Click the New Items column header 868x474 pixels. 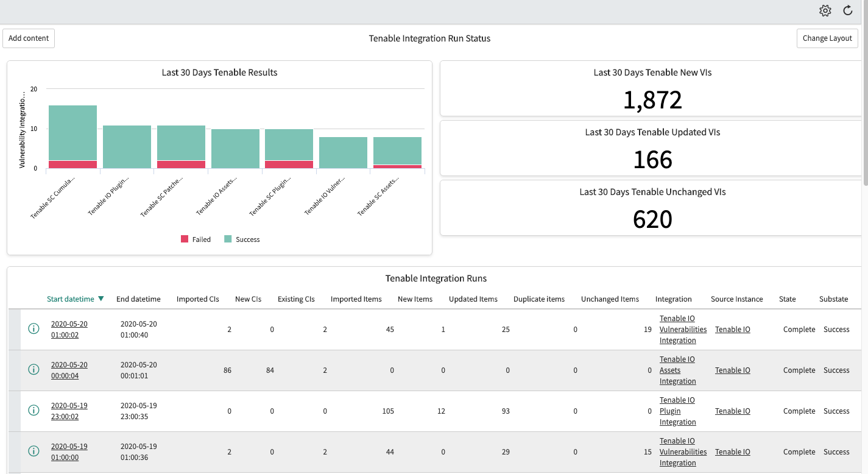click(x=415, y=299)
